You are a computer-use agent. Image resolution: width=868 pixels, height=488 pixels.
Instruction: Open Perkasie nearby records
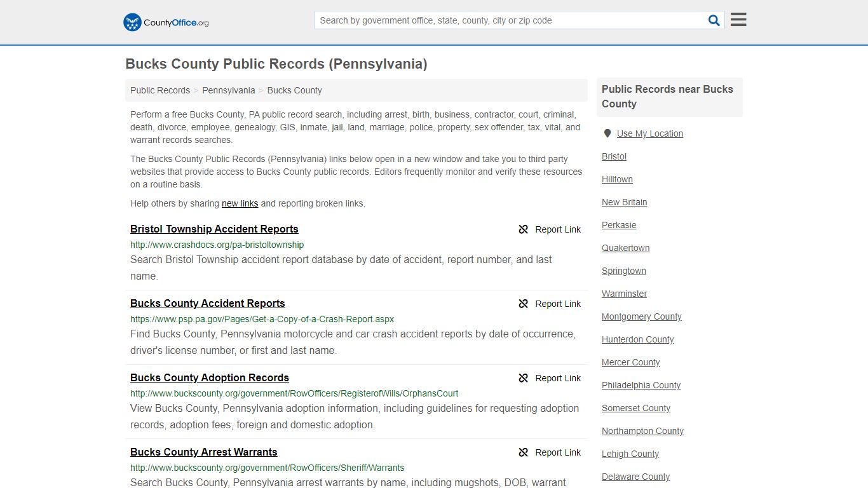tap(619, 225)
